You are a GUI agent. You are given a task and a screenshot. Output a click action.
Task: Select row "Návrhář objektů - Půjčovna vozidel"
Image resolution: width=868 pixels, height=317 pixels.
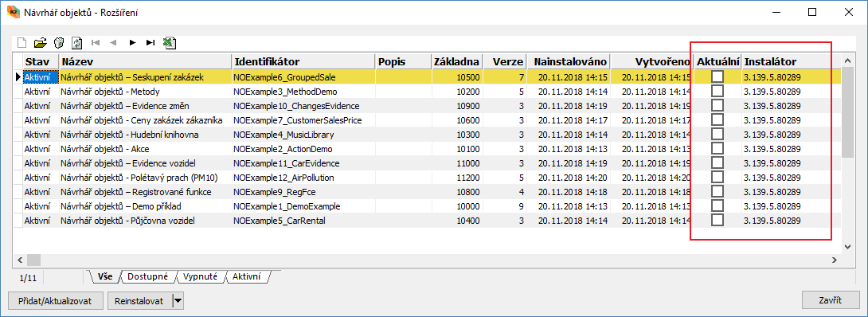(427, 221)
